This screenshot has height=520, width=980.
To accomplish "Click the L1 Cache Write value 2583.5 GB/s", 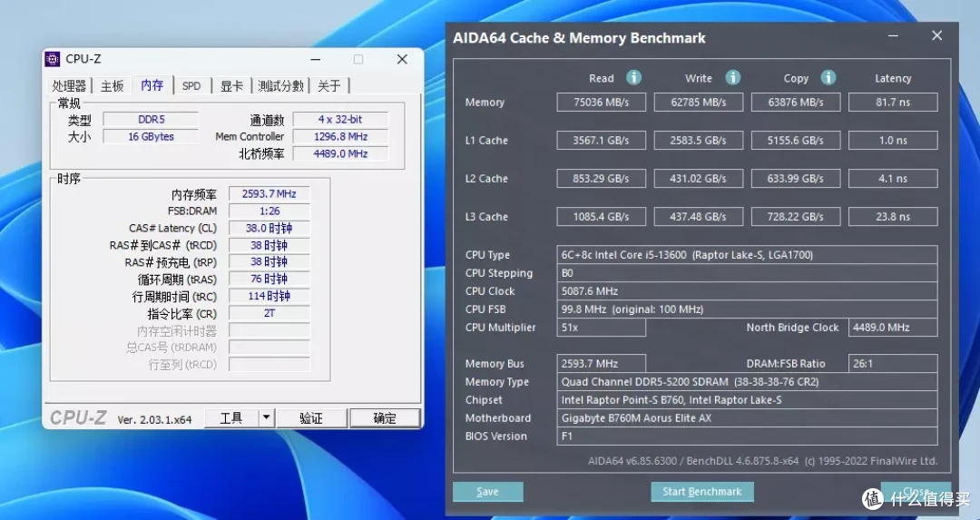I will [x=698, y=140].
